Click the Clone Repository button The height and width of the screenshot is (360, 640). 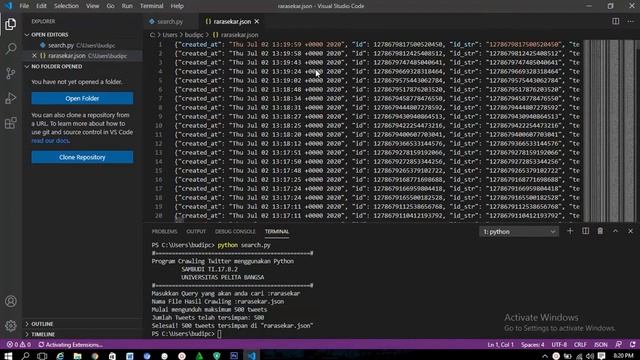[x=82, y=157]
